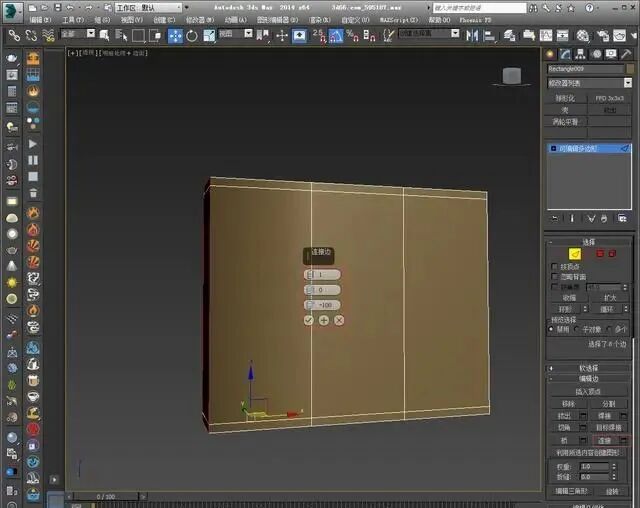Screen dimensions: 640x508
Task: Activate the Select and Move tool
Action: click(175, 36)
